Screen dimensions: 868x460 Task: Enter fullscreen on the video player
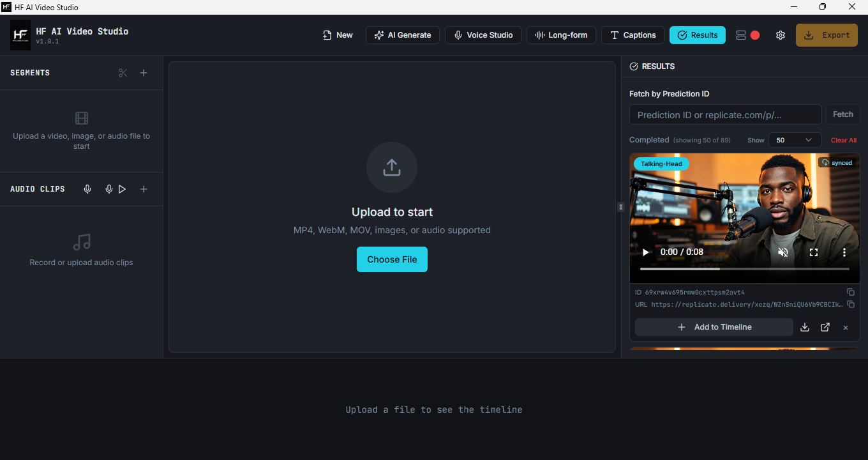(814, 252)
